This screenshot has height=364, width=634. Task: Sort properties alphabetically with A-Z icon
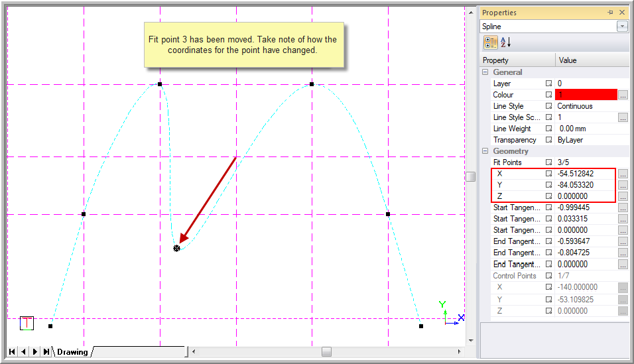[x=505, y=42]
